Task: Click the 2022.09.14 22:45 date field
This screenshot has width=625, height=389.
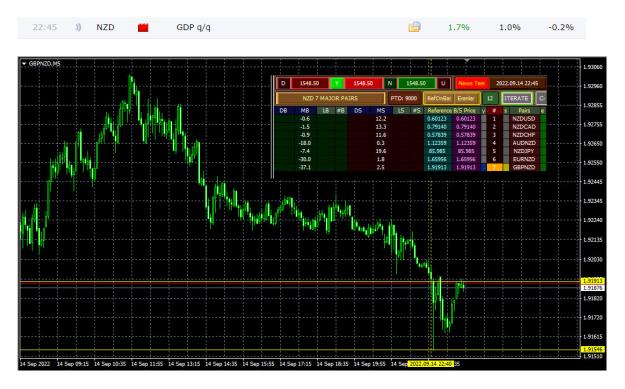Action: coord(517,83)
